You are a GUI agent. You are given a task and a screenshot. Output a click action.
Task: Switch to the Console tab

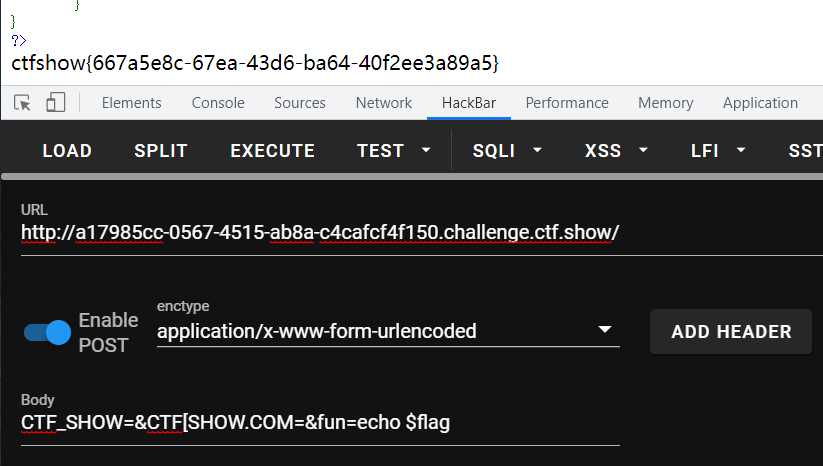point(218,103)
